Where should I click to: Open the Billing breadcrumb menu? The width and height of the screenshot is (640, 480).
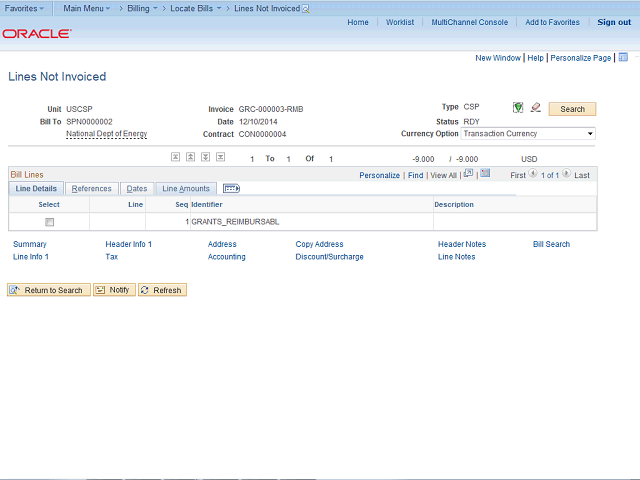pyautogui.click(x=142, y=8)
